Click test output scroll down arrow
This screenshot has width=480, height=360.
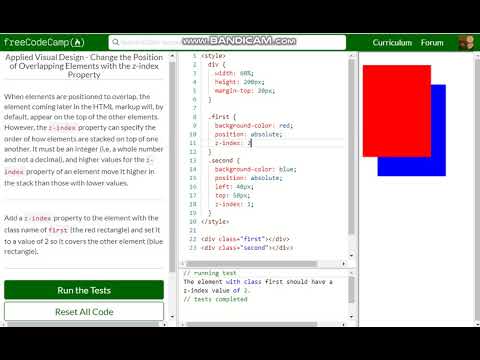coord(351,316)
